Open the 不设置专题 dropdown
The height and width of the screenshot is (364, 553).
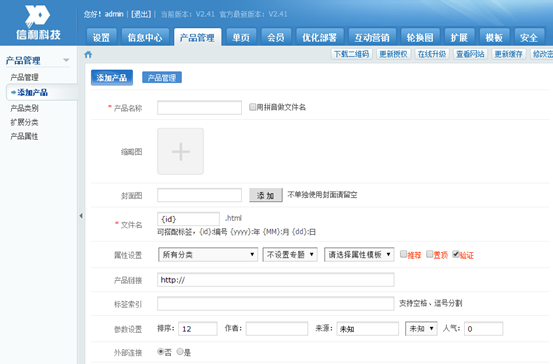click(x=290, y=254)
